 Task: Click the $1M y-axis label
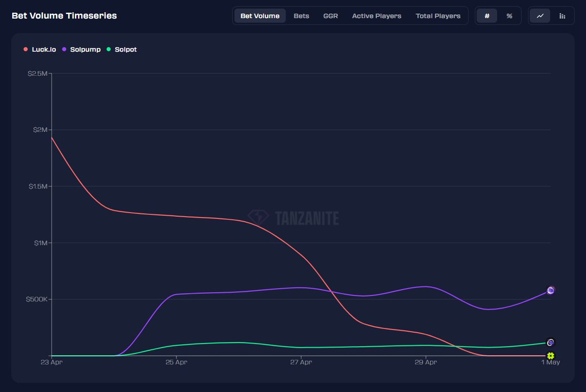tap(41, 243)
